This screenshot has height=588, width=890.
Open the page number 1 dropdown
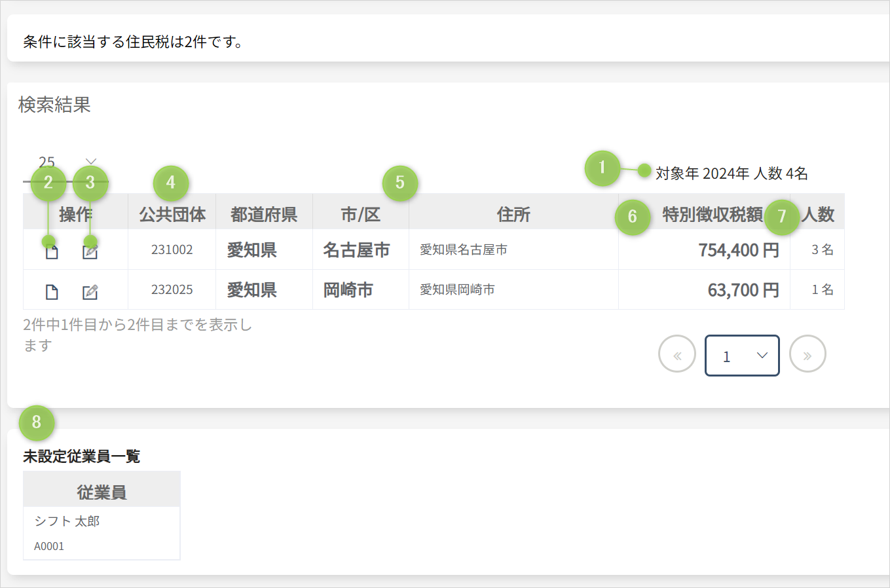741,356
